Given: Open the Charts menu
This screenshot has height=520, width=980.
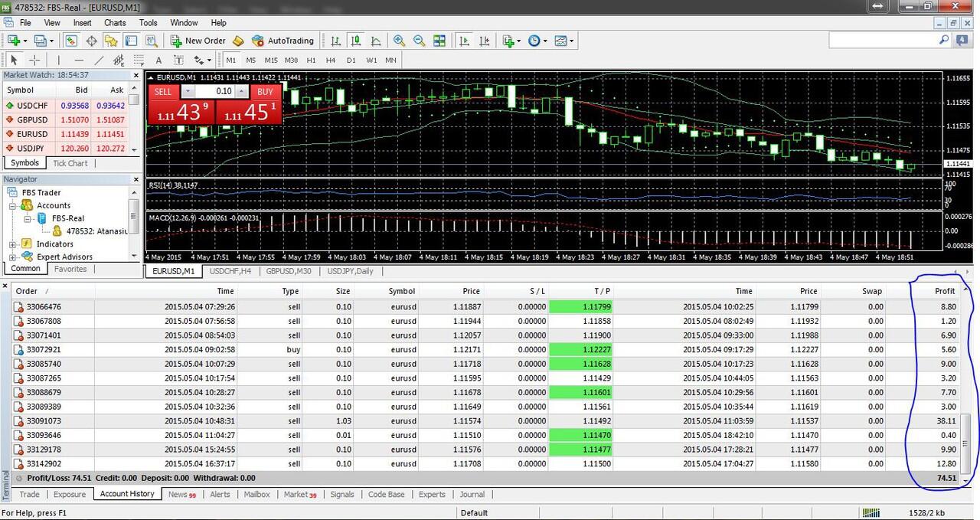Looking at the screenshot, I should tap(115, 23).
